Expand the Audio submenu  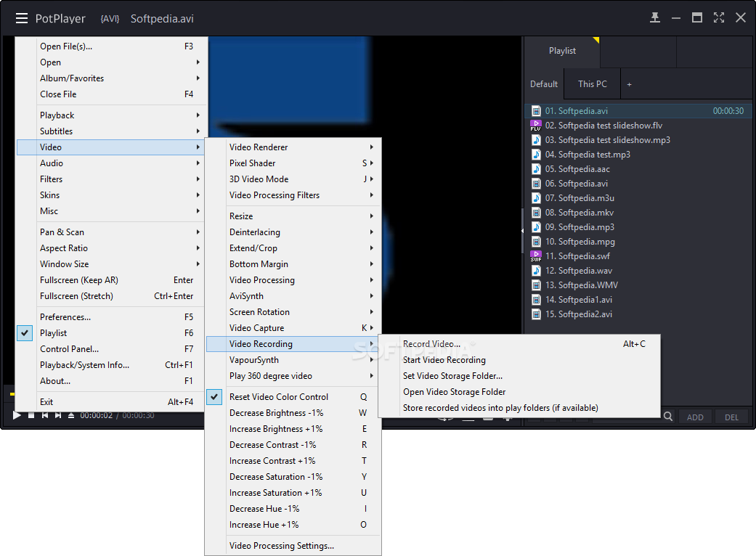(x=110, y=163)
